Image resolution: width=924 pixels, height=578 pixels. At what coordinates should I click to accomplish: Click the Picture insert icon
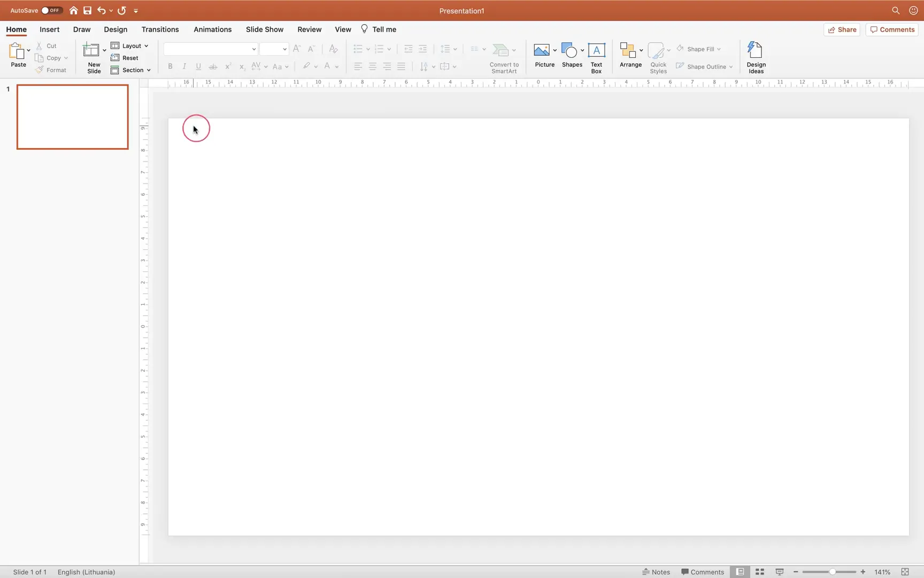pos(542,50)
